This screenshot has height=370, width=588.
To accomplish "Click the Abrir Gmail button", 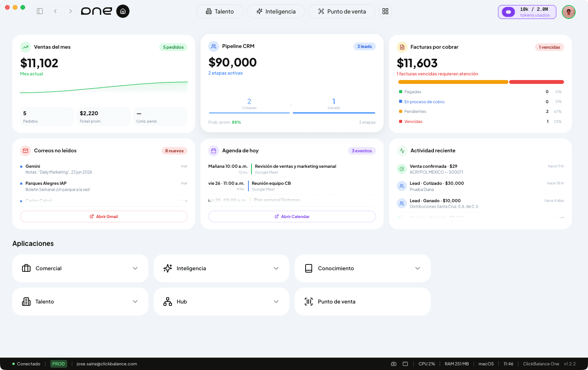I will click(x=104, y=217).
